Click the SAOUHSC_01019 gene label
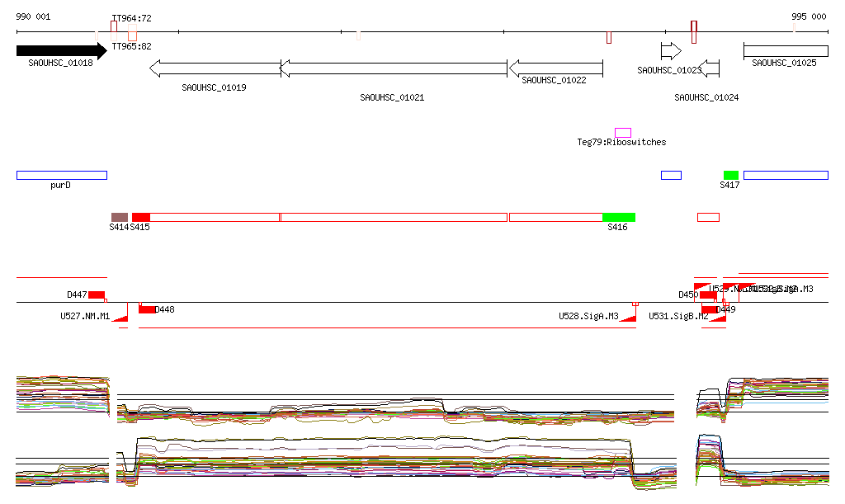 [x=214, y=87]
